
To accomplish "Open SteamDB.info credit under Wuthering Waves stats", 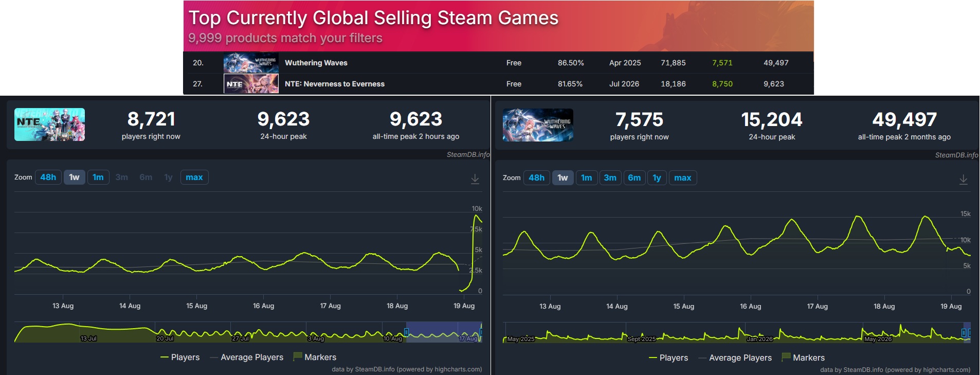I will pos(956,155).
